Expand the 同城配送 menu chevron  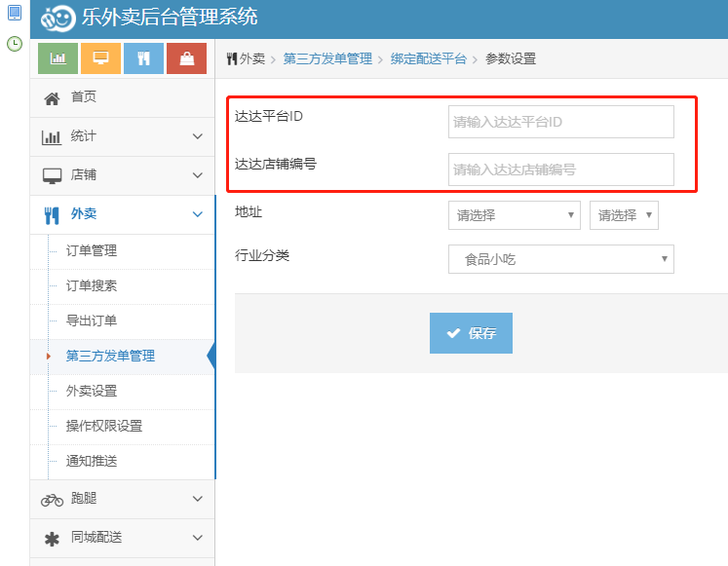198,538
